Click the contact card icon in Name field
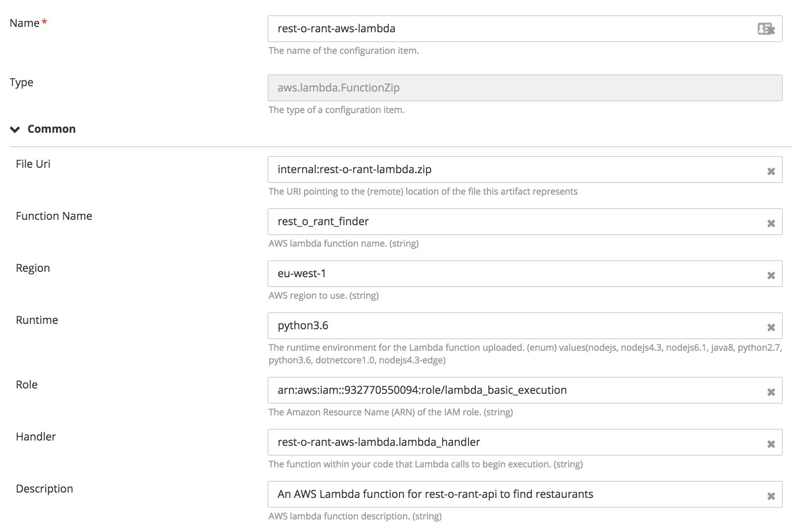 pyautogui.click(x=766, y=29)
